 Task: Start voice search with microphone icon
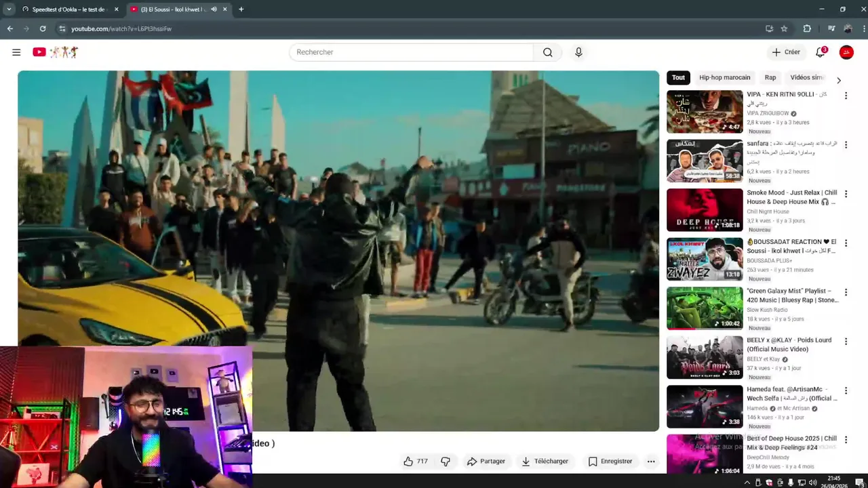point(578,52)
